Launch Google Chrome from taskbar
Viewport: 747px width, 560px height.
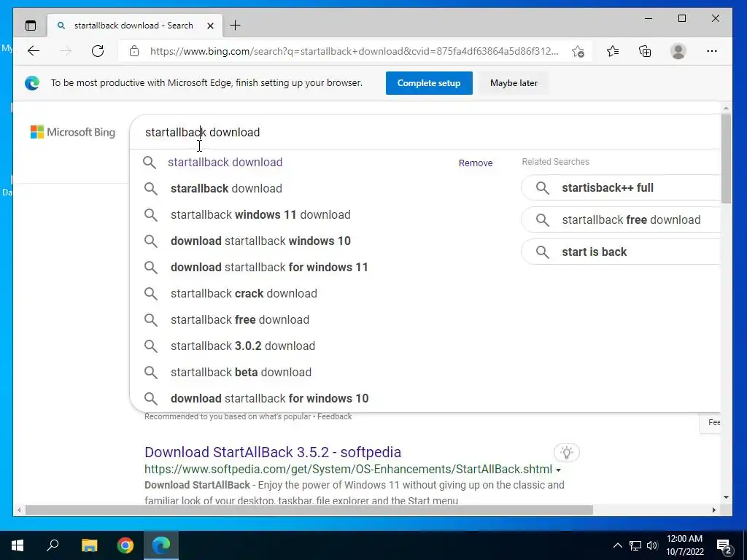pyautogui.click(x=125, y=545)
